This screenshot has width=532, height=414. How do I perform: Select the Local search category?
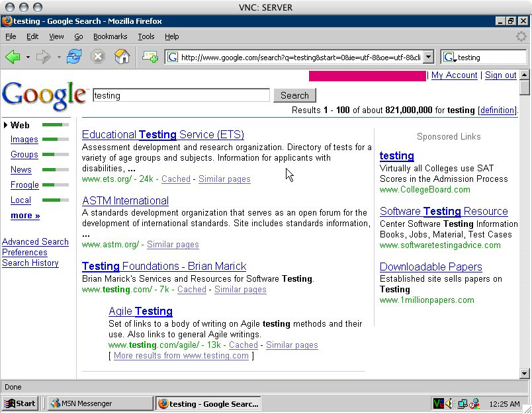click(x=21, y=200)
